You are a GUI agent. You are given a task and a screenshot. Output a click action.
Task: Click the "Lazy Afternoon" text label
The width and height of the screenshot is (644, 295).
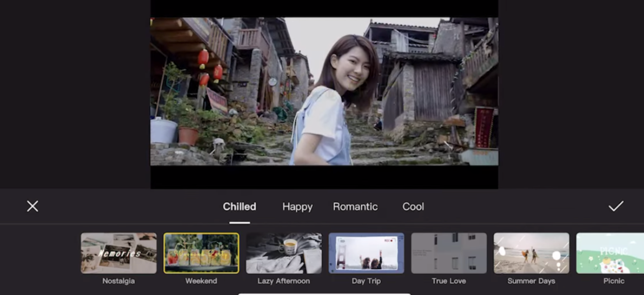(284, 281)
